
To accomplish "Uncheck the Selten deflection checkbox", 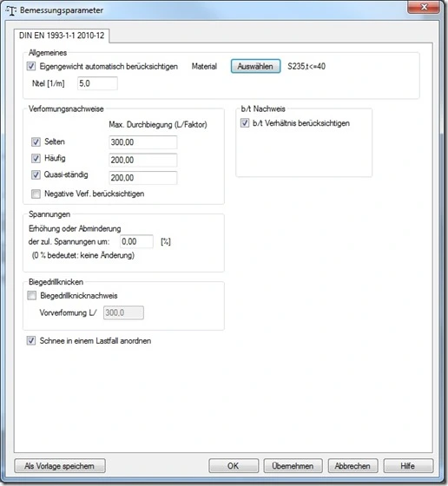I will [x=36, y=142].
